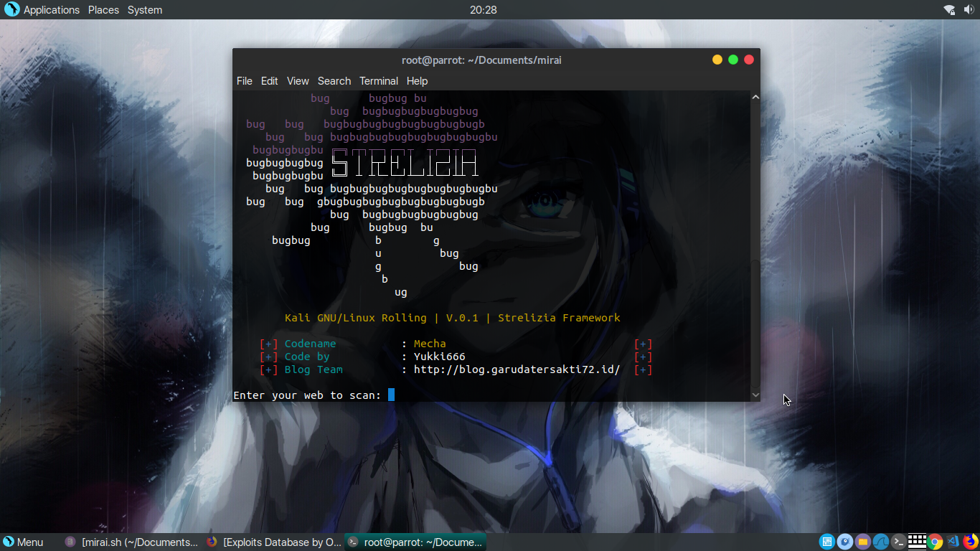Open the Terminal menu in menu bar
The width and height of the screenshot is (980, 551).
(x=379, y=81)
